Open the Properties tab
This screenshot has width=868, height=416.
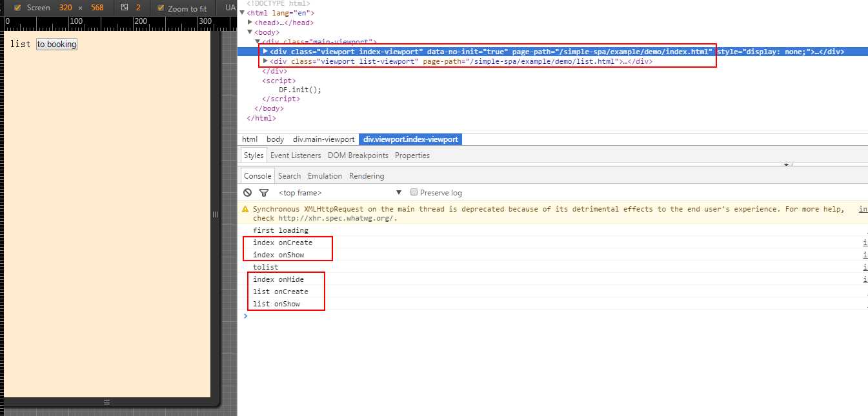(x=412, y=155)
